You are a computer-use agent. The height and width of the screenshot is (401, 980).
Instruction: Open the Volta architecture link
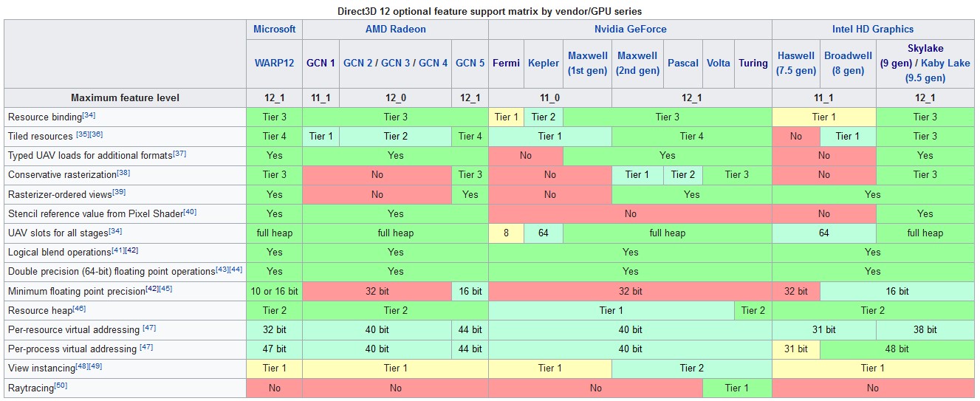(x=718, y=63)
